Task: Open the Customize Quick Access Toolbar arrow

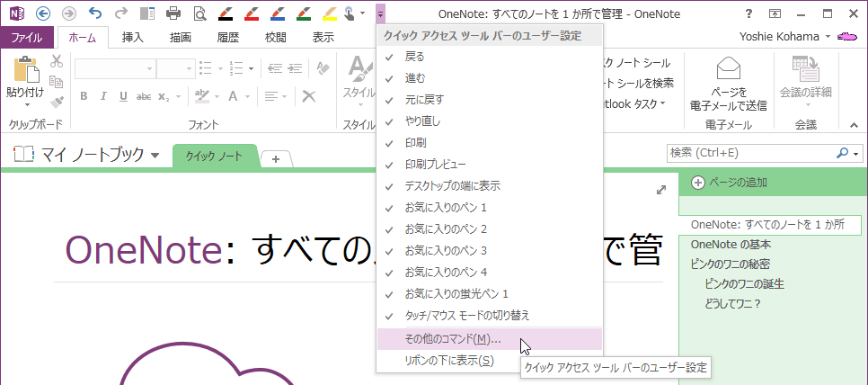Action: tap(380, 13)
